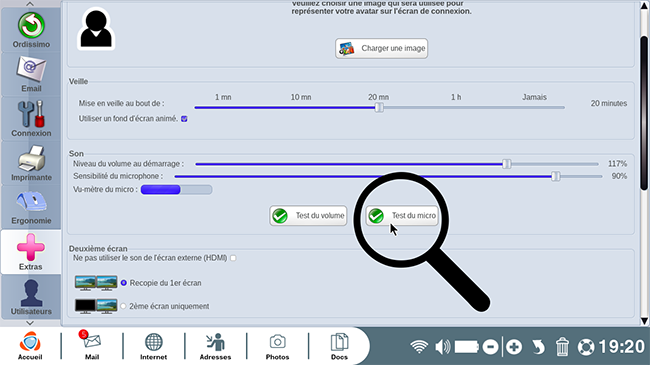650x365 pixels.
Task: Select Recopie du 1er écran option
Action: (x=124, y=283)
